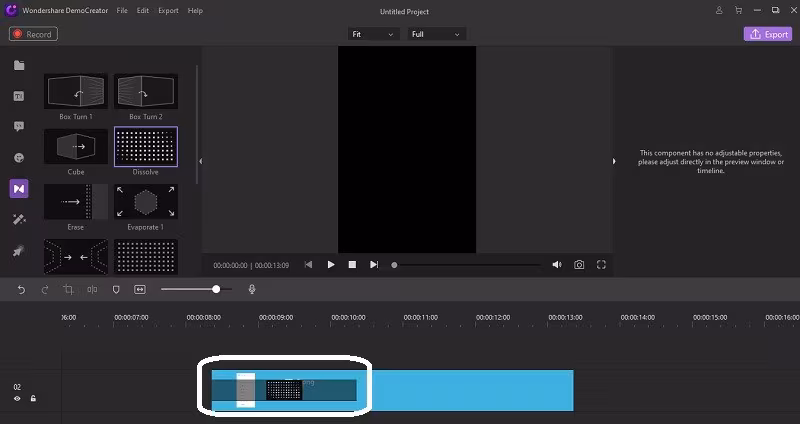The width and height of the screenshot is (800, 424).
Task: Click the Split clip tool
Action: pyautogui.click(x=92, y=290)
